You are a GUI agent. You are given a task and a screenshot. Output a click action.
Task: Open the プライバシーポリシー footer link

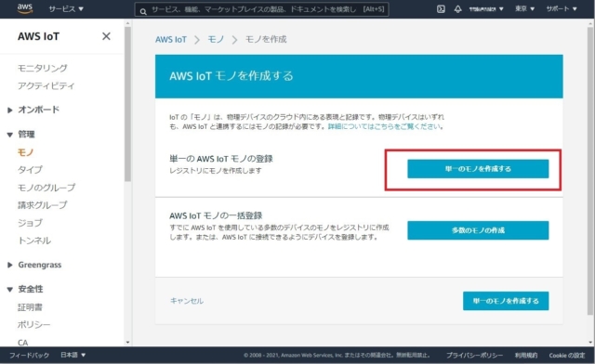(474, 356)
